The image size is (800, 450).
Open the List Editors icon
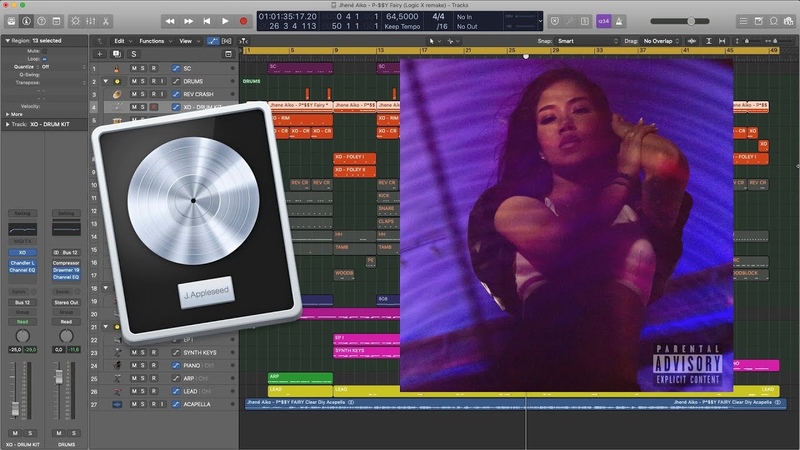point(743,21)
